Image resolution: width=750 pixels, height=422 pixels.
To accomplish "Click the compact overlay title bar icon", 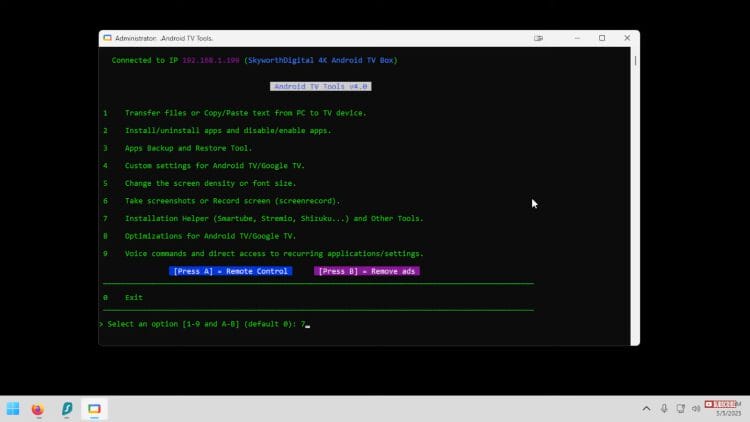I will tap(539, 38).
